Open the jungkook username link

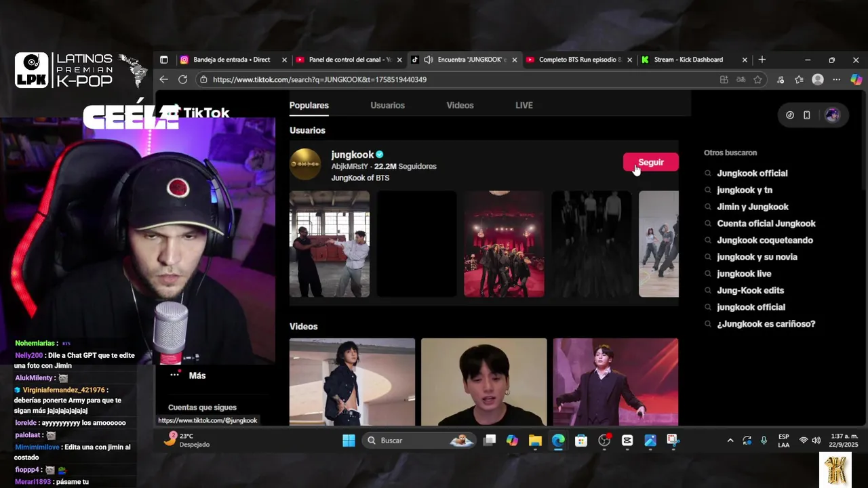[353, 155]
